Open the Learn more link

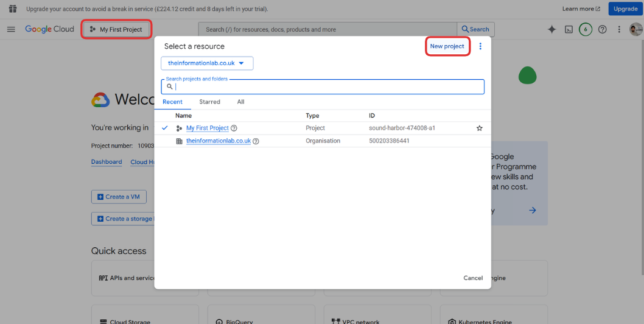click(581, 9)
